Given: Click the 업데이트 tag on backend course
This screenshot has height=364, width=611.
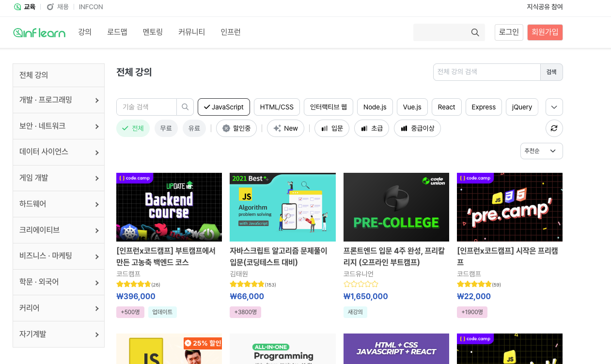Looking at the screenshot, I should (162, 312).
